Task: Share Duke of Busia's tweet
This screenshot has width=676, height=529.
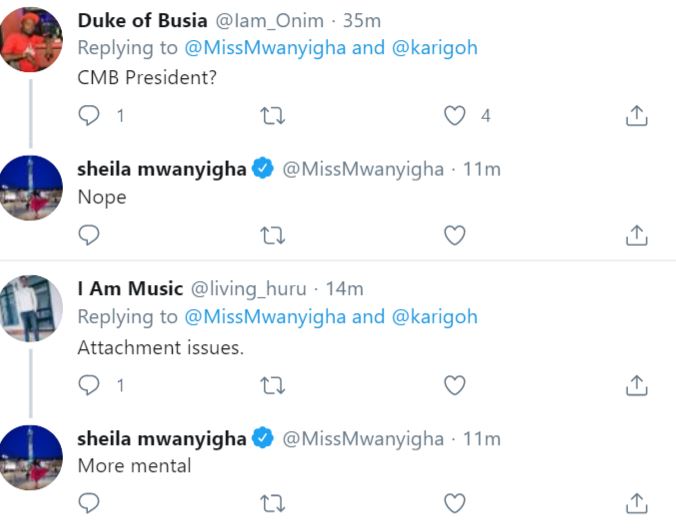Action: [636, 116]
